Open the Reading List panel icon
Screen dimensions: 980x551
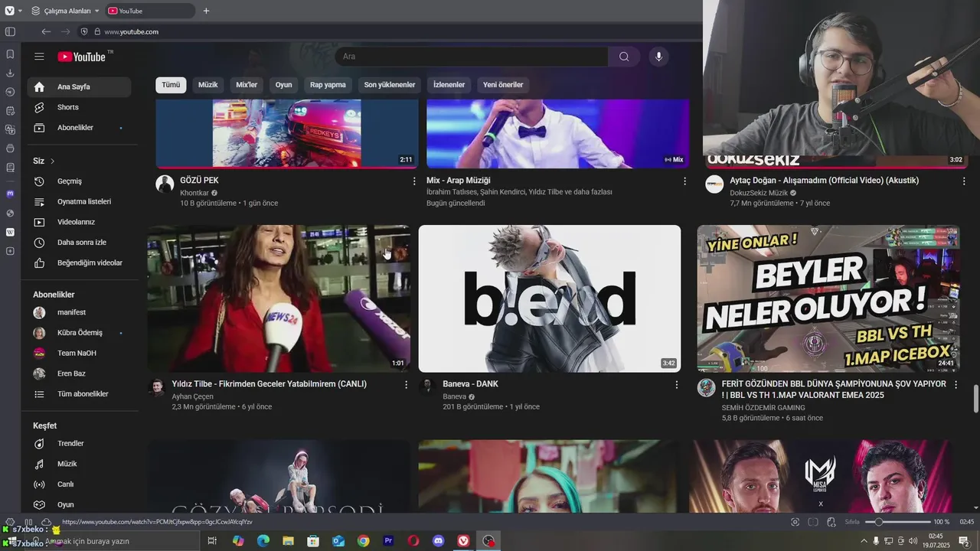click(x=10, y=167)
